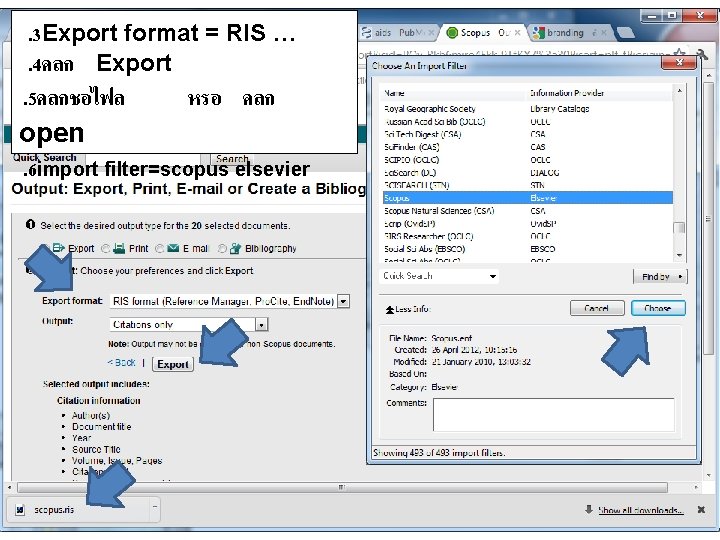Screen dimensions: 720x540
Task: Close the downloads bar with X
Action: coord(701,509)
